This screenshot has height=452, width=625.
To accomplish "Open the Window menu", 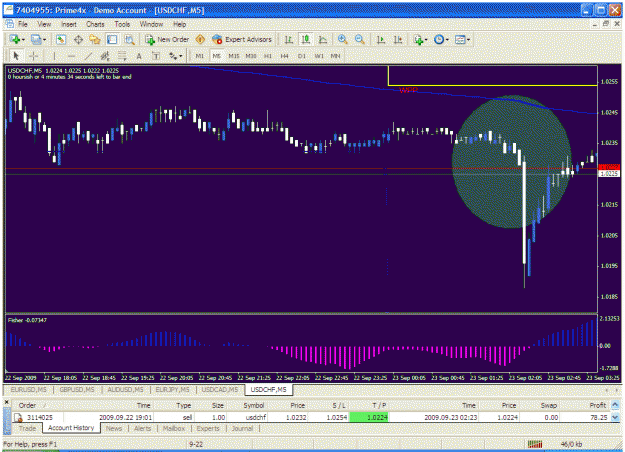I will coord(151,24).
